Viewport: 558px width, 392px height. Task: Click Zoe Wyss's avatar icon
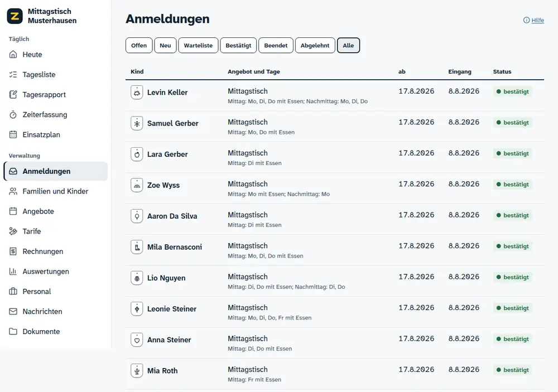[137, 185]
